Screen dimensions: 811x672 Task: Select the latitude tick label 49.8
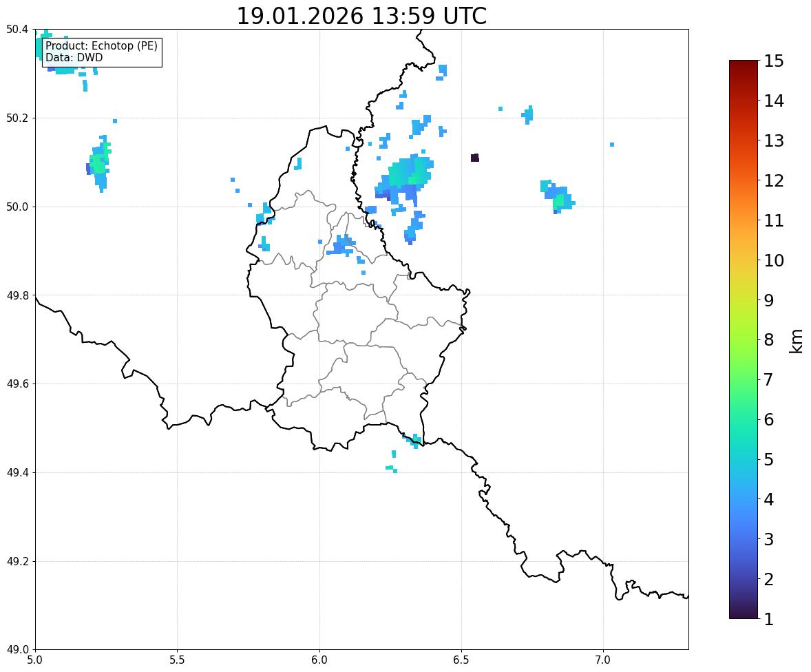point(17,295)
